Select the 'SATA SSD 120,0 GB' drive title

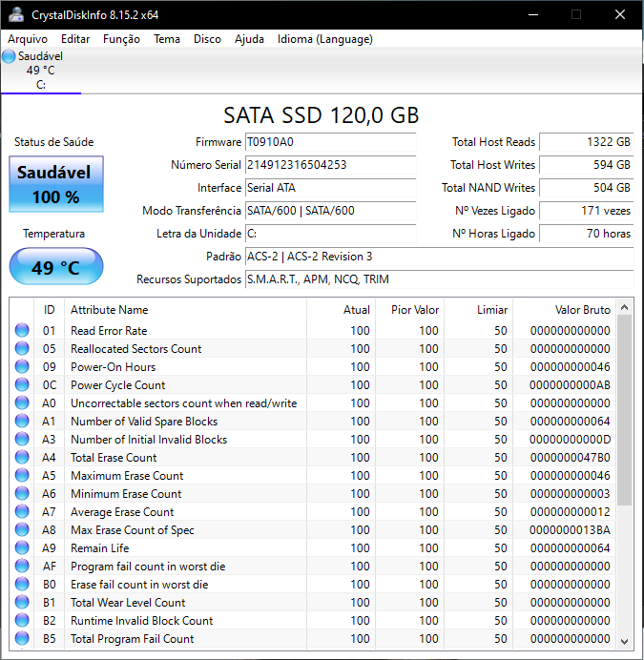coord(321,115)
